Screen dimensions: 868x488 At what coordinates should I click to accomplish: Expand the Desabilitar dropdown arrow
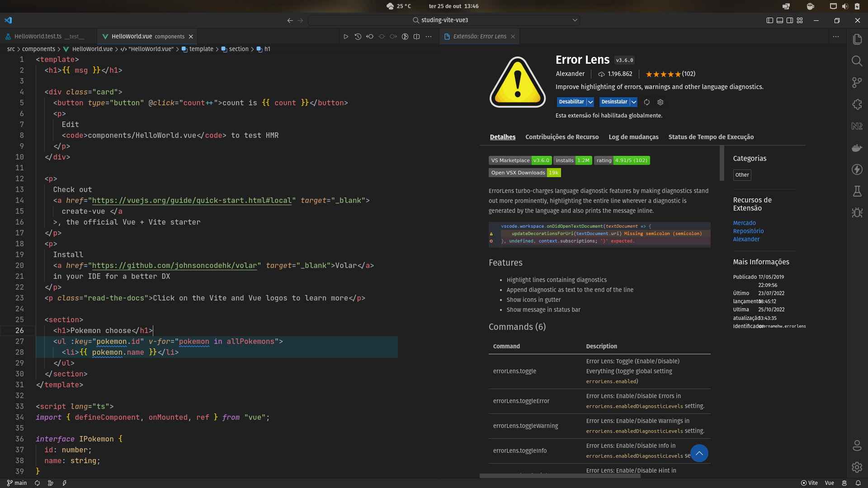click(591, 102)
